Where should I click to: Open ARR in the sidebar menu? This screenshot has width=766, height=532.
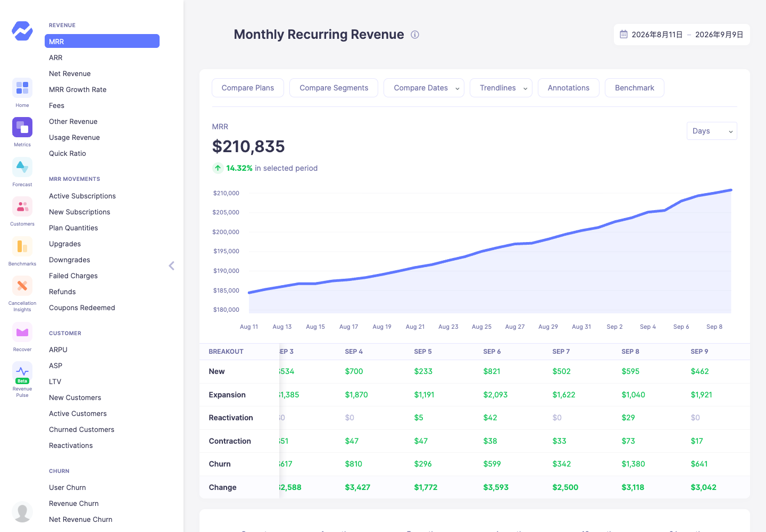click(x=56, y=57)
